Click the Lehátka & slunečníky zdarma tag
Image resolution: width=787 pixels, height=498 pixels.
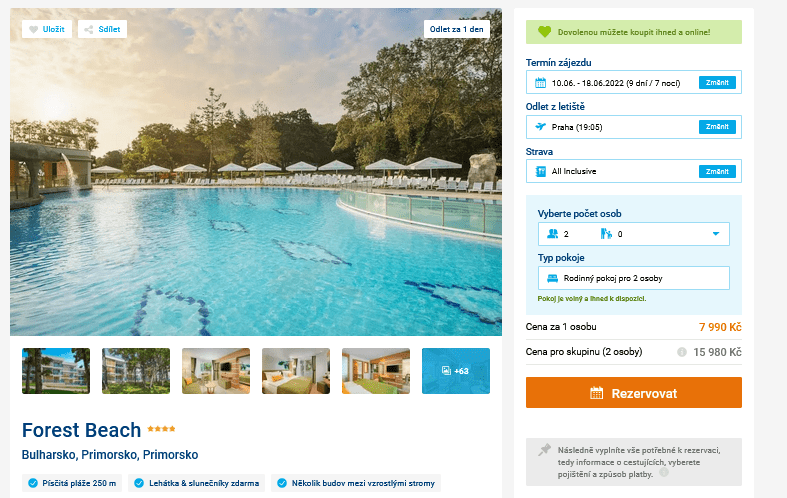click(196, 483)
